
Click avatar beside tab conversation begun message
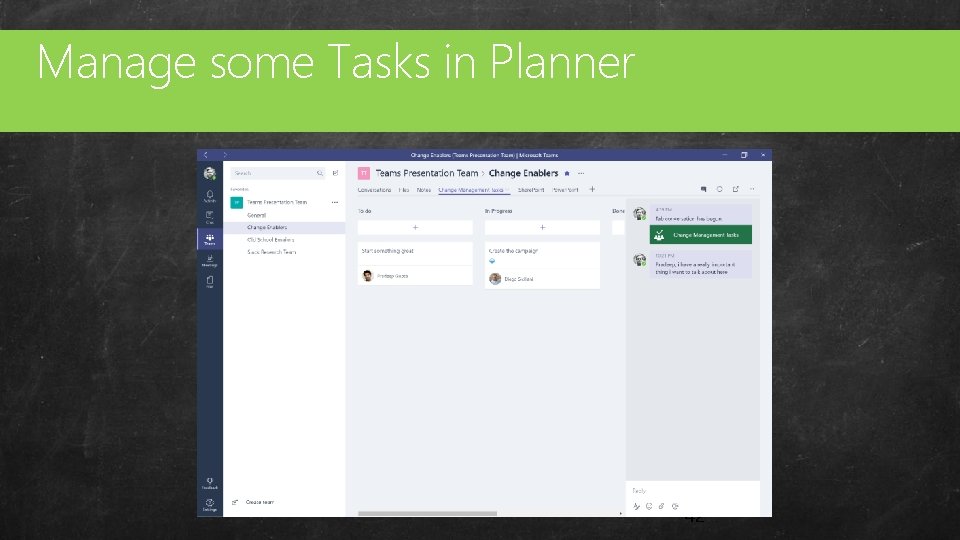[x=639, y=214]
